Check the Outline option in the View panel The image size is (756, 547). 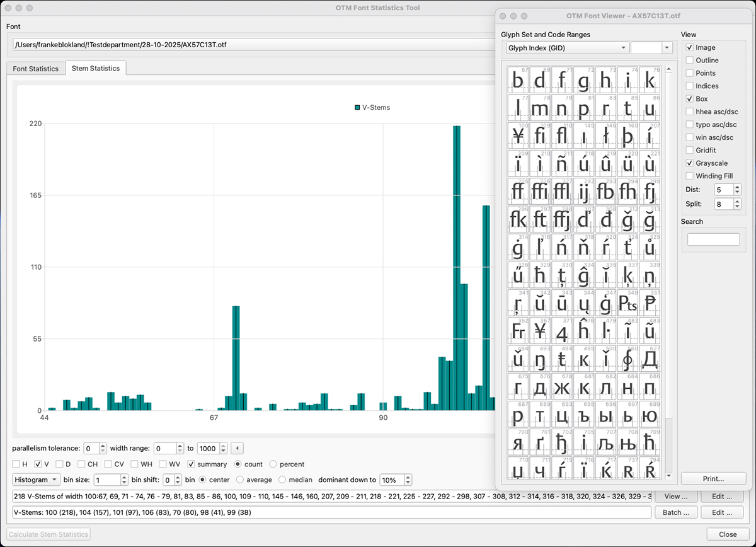click(690, 60)
